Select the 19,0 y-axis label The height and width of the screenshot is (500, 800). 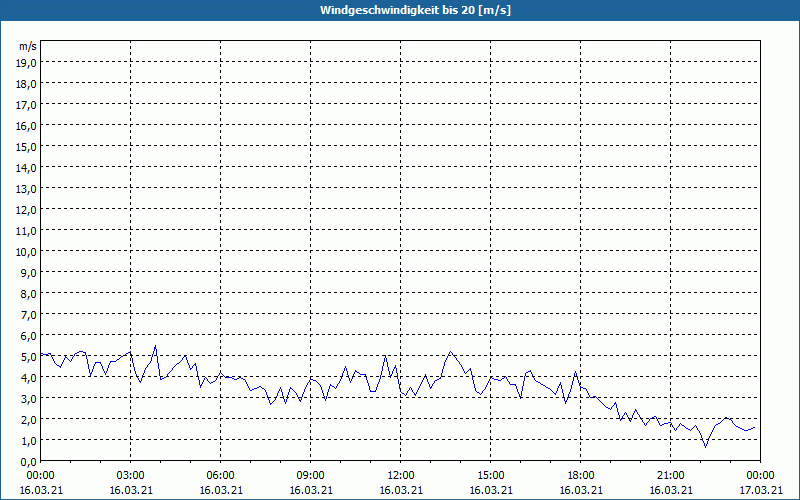pos(27,63)
